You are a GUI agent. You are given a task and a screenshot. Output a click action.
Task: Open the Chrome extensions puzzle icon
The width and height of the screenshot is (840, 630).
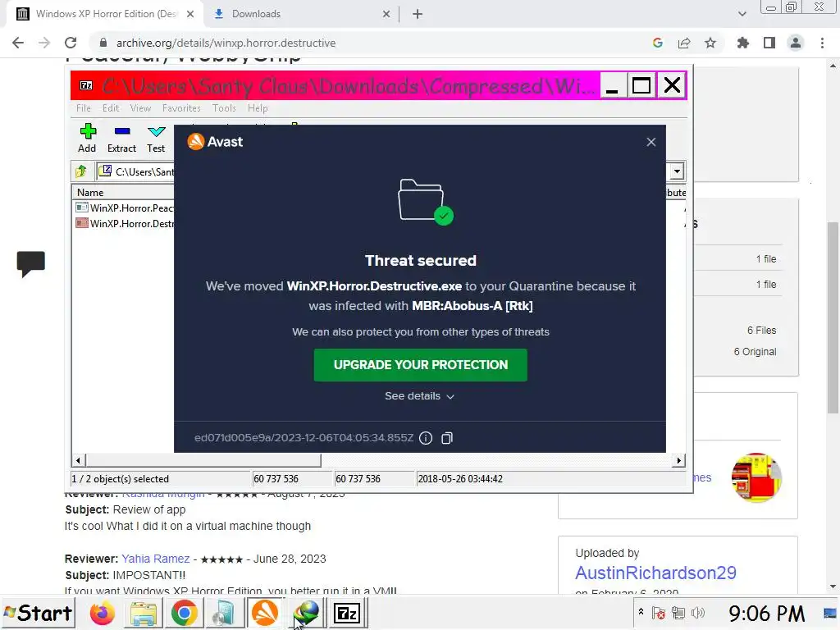(743, 43)
